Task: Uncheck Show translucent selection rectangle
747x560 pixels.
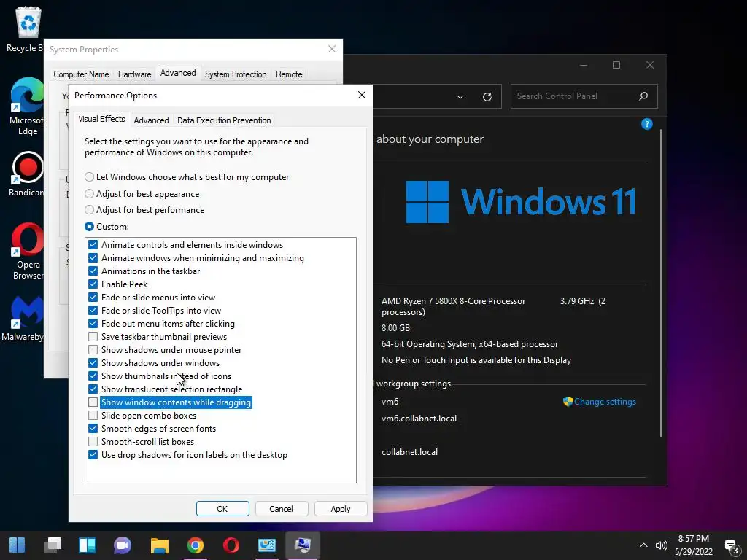Action: click(93, 389)
